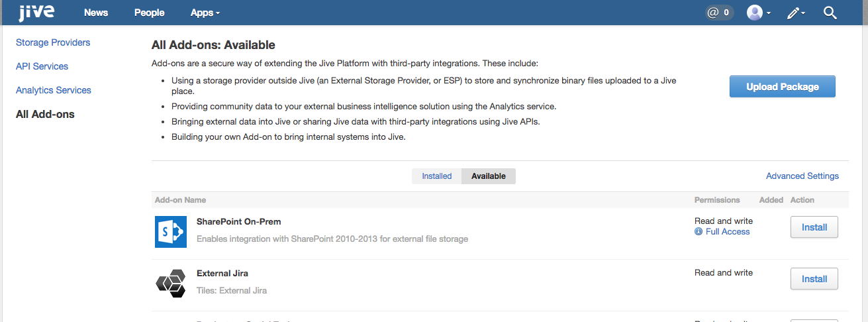Click the SharePoint On-Prem title
This screenshot has height=322, width=868.
239,221
